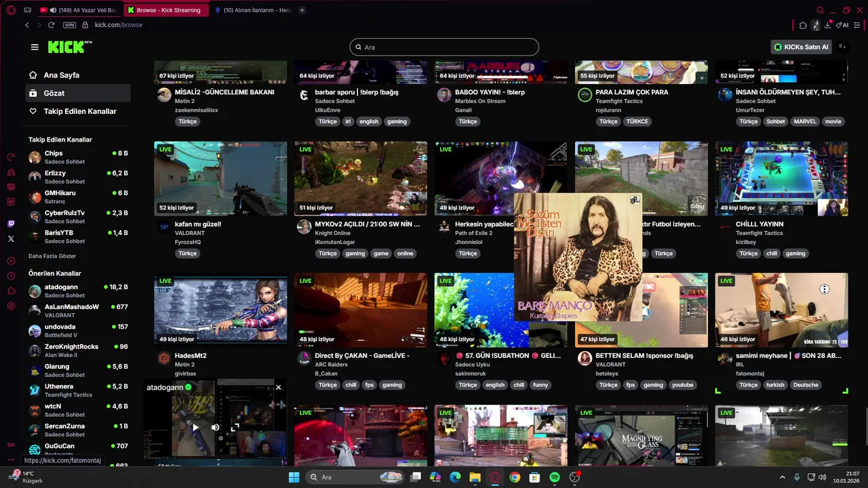Open the weather widget 14°C Rüzgarlı
The width and height of the screenshot is (868, 488).
click(26, 477)
